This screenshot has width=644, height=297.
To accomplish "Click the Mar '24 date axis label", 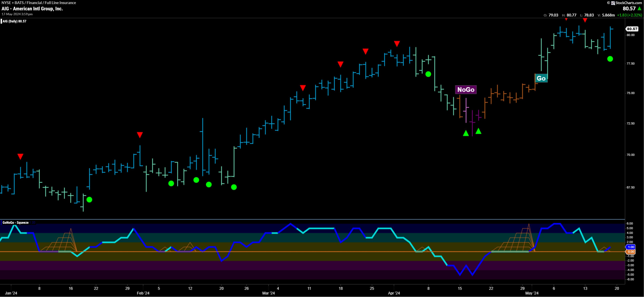I will click(269, 293).
